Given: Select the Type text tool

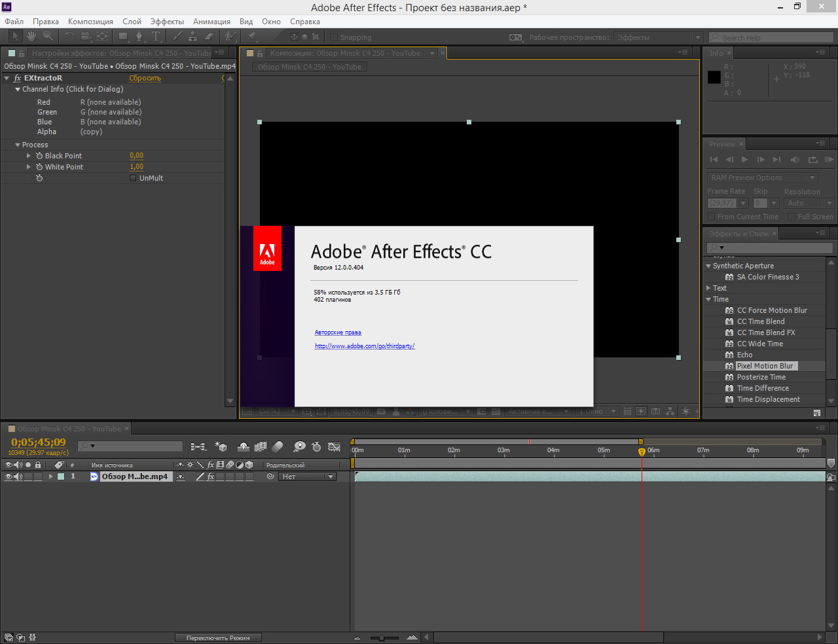Looking at the screenshot, I should click(156, 37).
